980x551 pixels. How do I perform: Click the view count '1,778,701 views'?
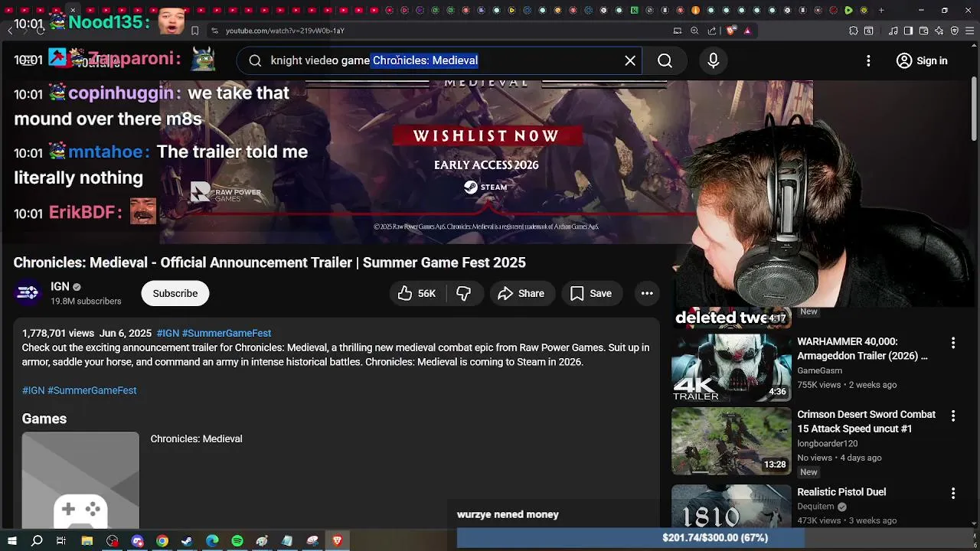pos(58,333)
